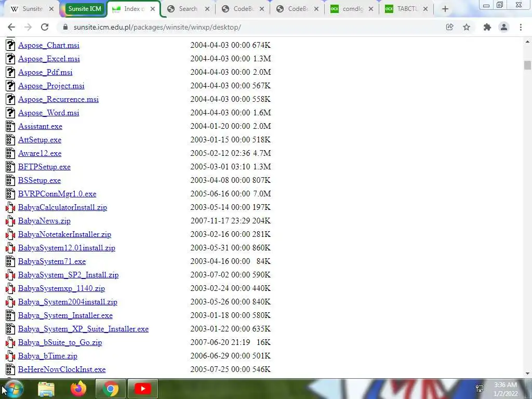Click the forward navigation arrow

[28, 27]
